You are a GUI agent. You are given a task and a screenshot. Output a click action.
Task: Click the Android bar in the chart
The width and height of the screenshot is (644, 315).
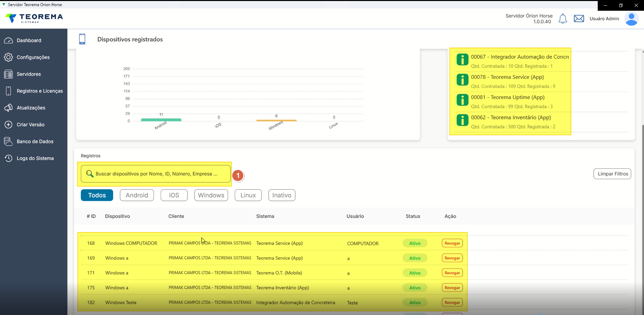[x=161, y=120]
